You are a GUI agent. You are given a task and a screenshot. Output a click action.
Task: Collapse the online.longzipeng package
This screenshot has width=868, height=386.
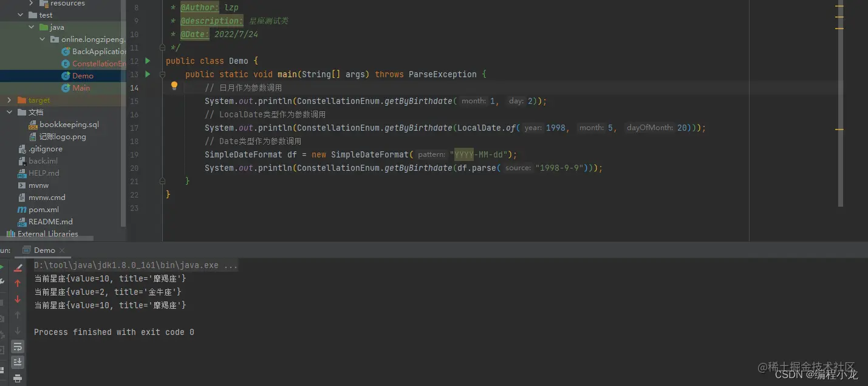(43, 40)
